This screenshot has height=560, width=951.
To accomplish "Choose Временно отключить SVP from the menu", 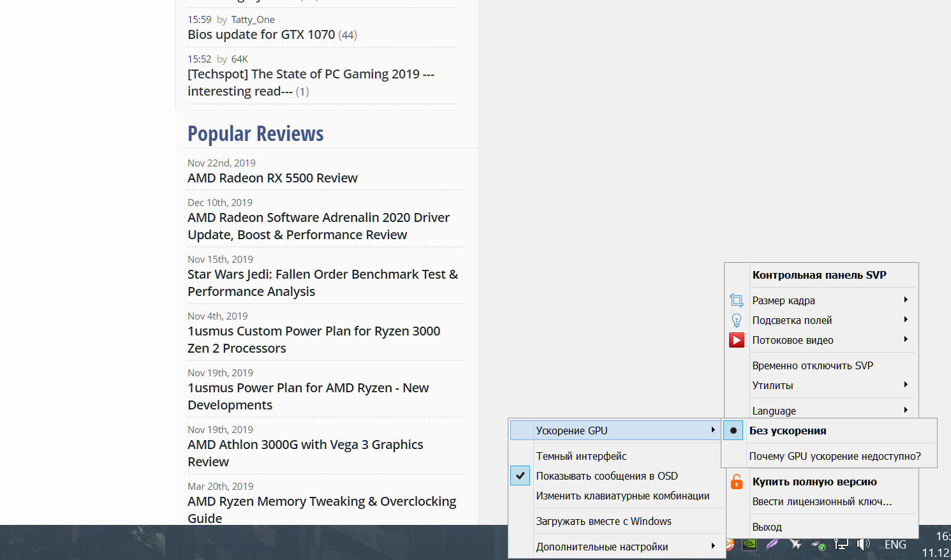I will pos(812,365).
